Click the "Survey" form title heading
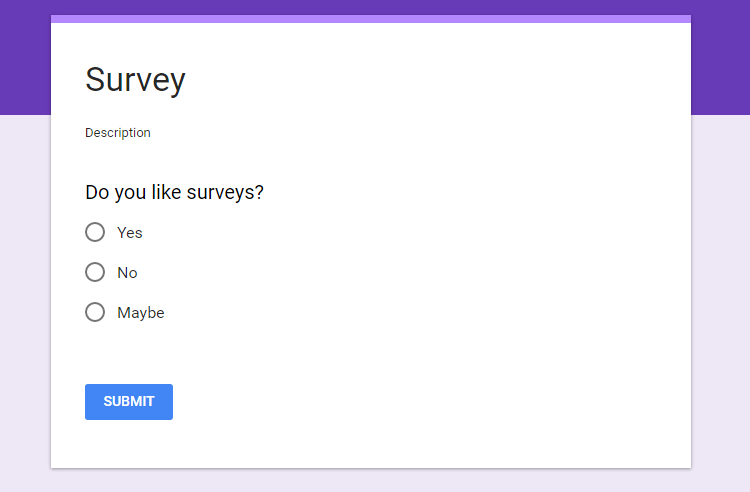Screen dimensions: 750x492 click(135, 80)
